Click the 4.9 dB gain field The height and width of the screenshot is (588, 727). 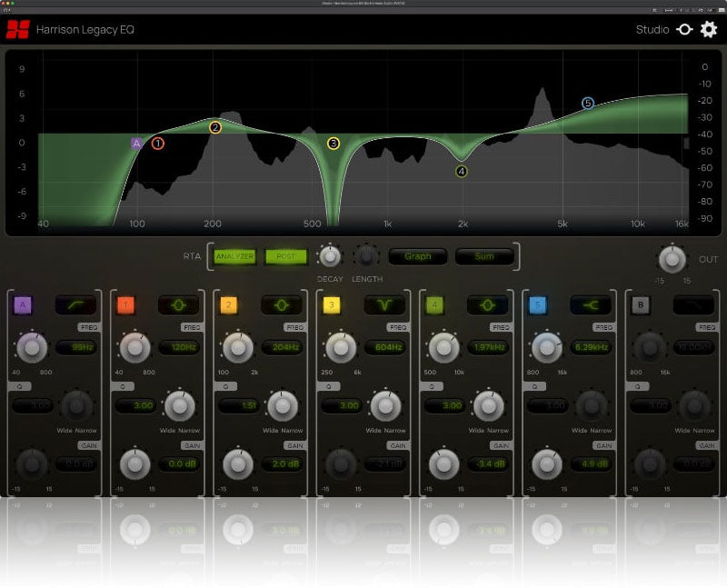pyautogui.click(x=591, y=463)
